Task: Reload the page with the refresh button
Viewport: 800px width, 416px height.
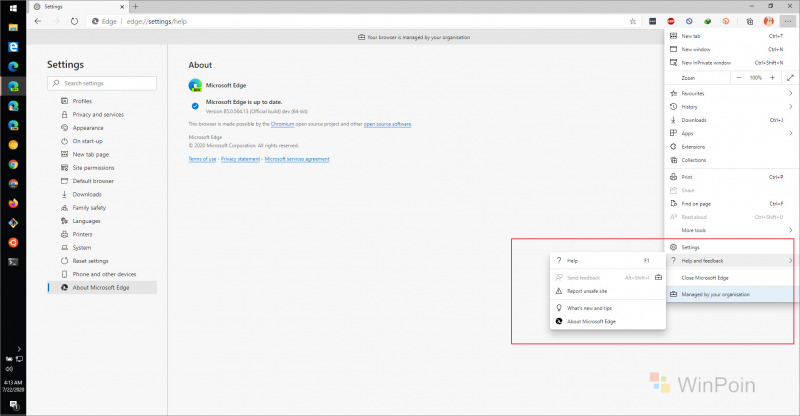Action: (74, 21)
